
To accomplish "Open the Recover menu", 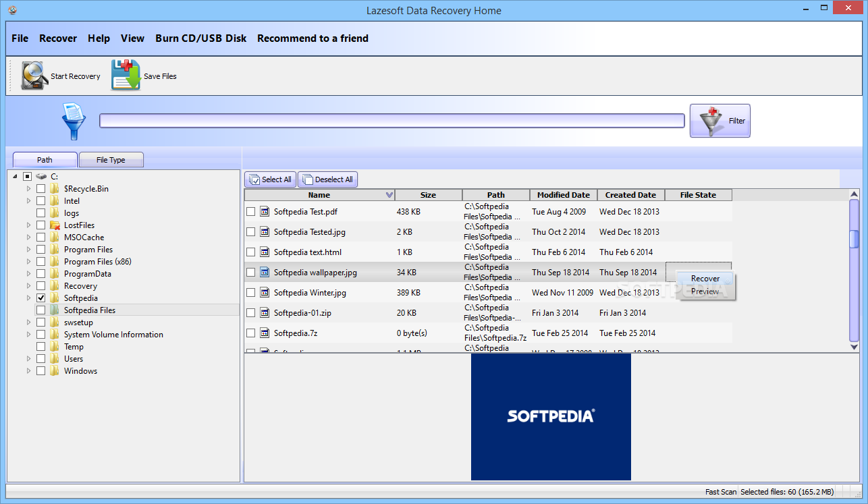I will point(58,38).
